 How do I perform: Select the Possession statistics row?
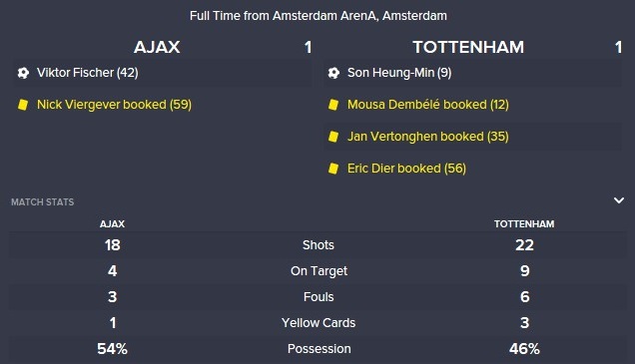click(x=317, y=349)
